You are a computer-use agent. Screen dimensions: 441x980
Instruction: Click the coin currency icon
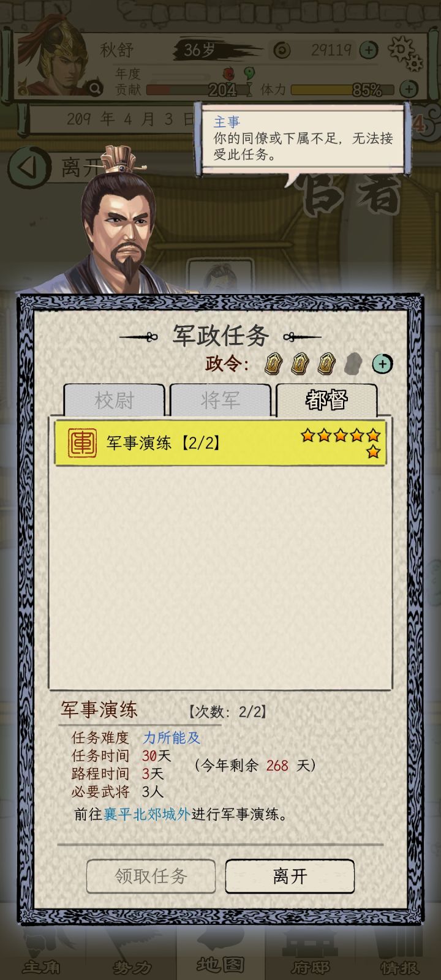click(282, 50)
